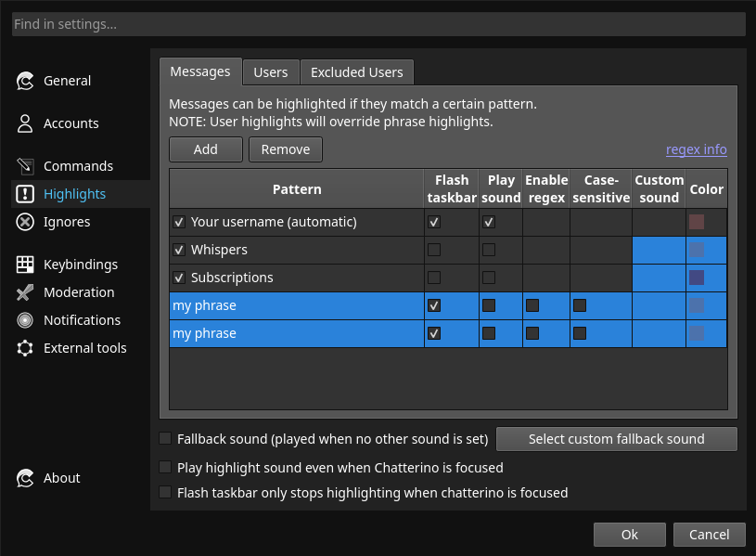Click the Your username color swatch
The image size is (756, 556).
(697, 222)
